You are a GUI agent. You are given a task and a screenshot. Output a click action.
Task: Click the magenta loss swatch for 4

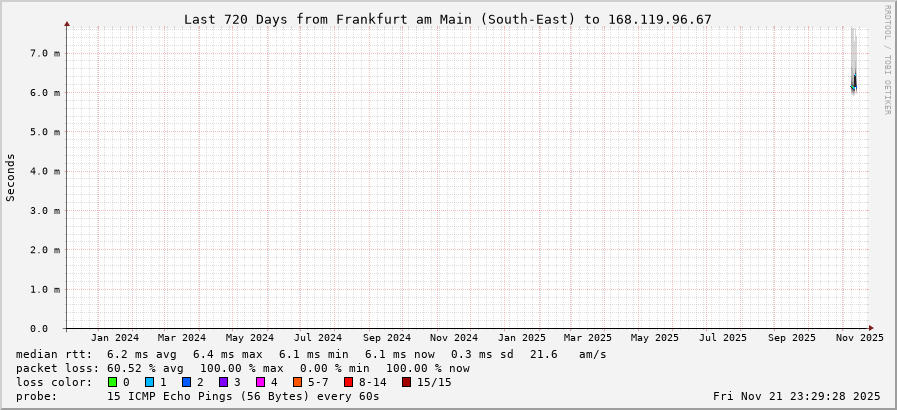260,382
